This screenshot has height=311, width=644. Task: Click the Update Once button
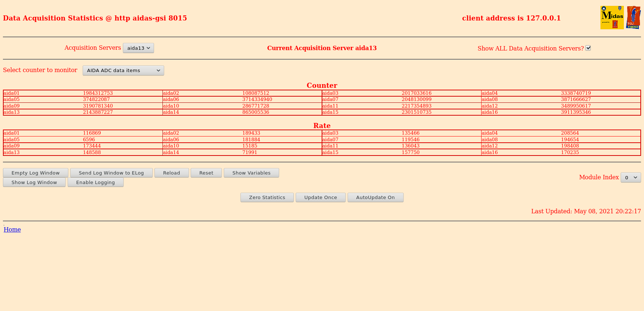pyautogui.click(x=321, y=197)
